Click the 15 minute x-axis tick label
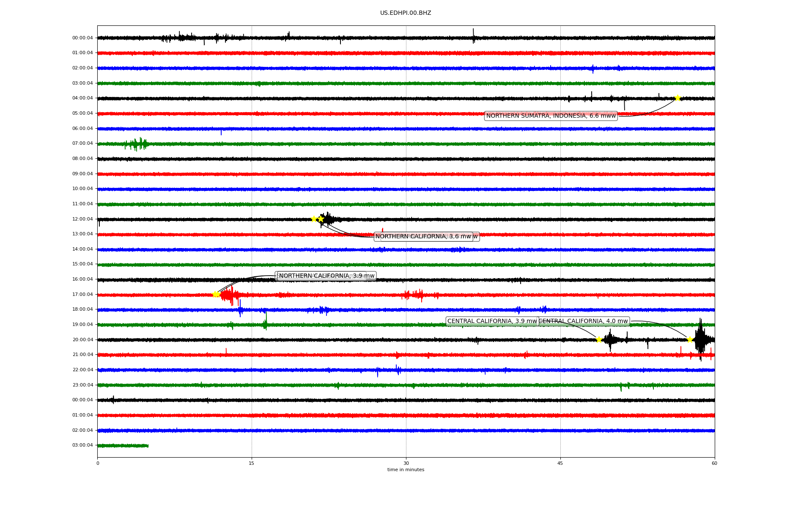The image size is (812, 508). pos(252,463)
